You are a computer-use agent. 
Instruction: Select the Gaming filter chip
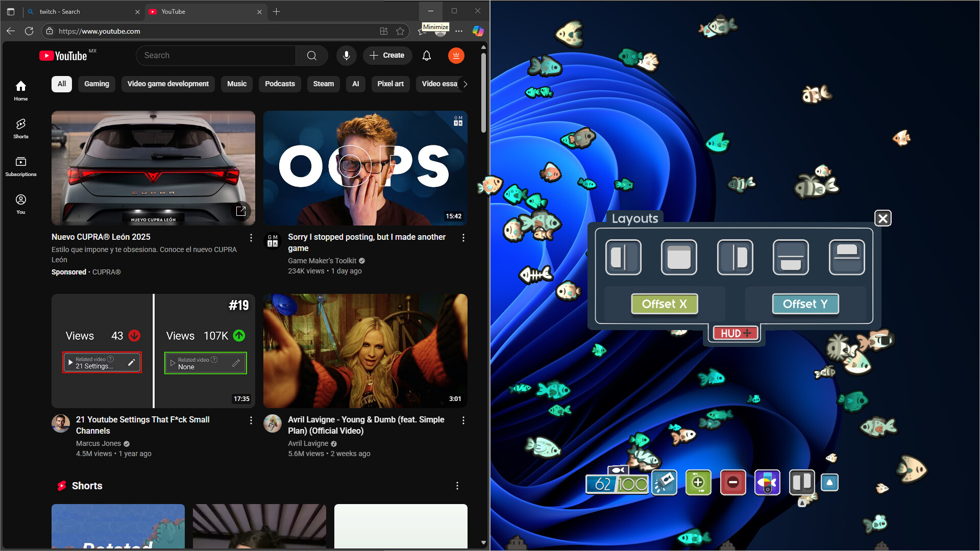[96, 84]
